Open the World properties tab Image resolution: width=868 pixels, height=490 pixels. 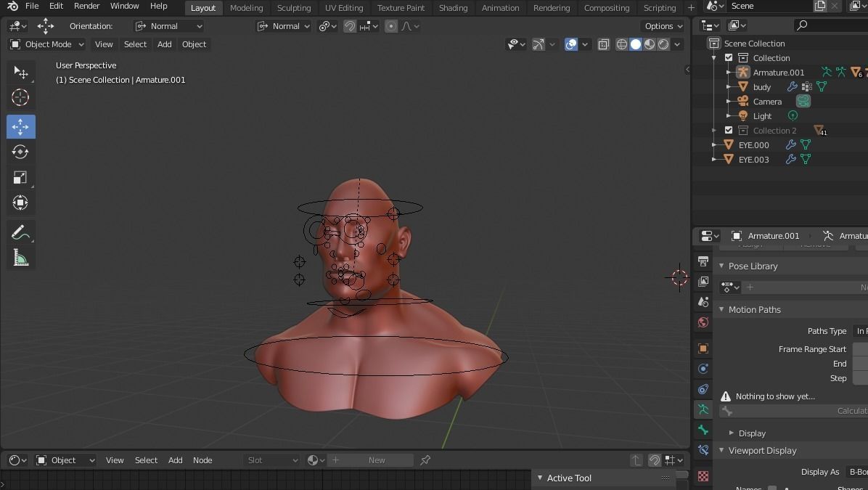[703, 322]
